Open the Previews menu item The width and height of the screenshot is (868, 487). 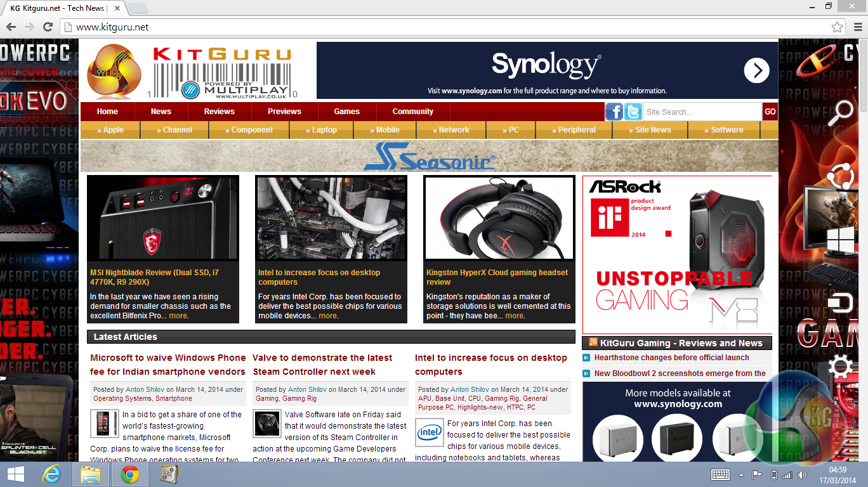284,112
